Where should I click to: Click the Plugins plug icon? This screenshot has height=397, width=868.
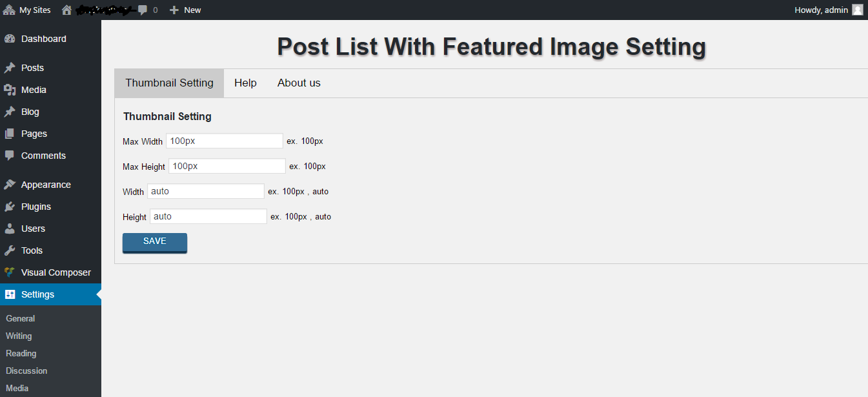pos(9,207)
